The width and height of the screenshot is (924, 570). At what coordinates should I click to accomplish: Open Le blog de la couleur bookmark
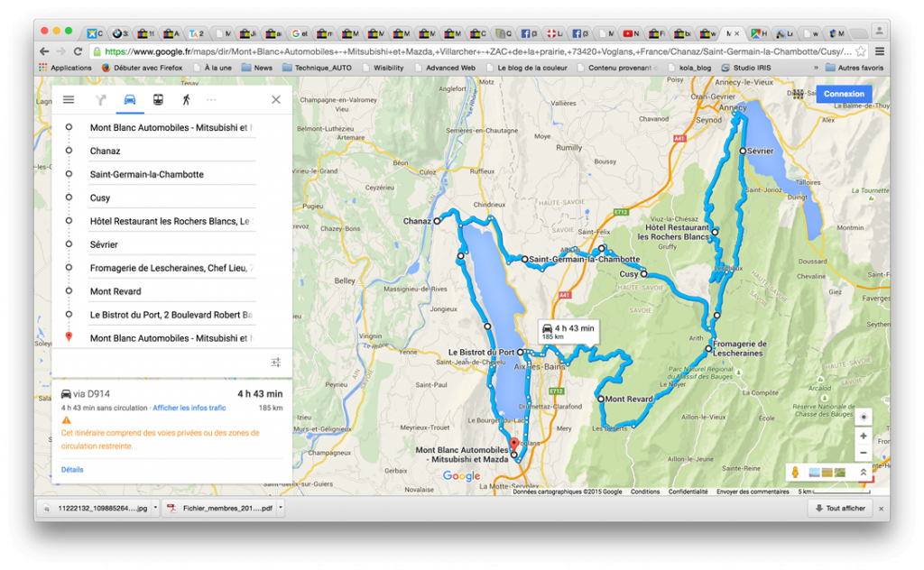527,68
